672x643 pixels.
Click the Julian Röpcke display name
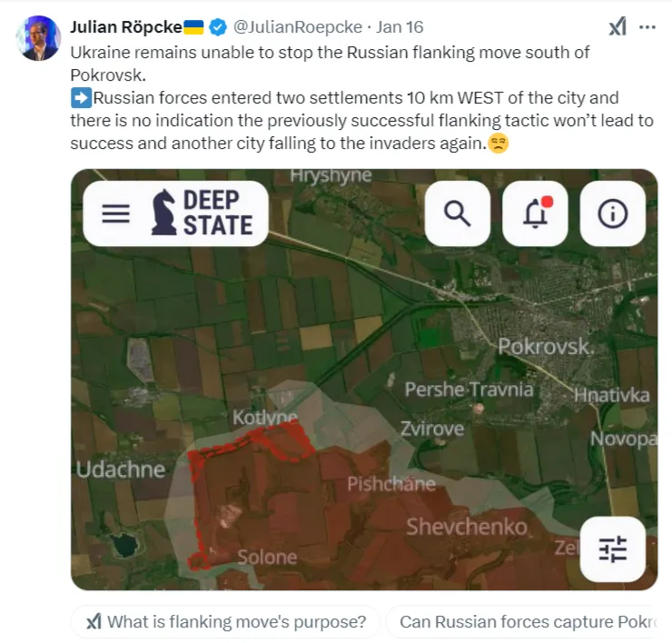click(x=126, y=27)
